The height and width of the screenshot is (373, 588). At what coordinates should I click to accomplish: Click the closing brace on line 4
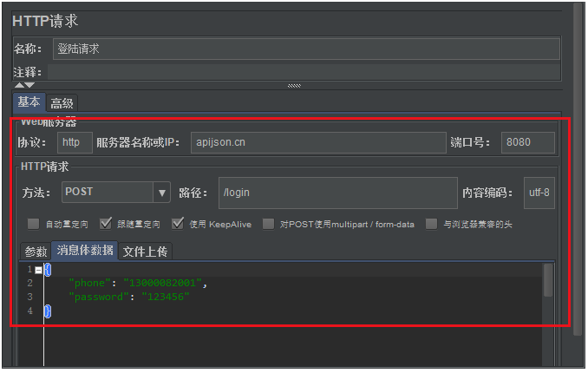[47, 311]
